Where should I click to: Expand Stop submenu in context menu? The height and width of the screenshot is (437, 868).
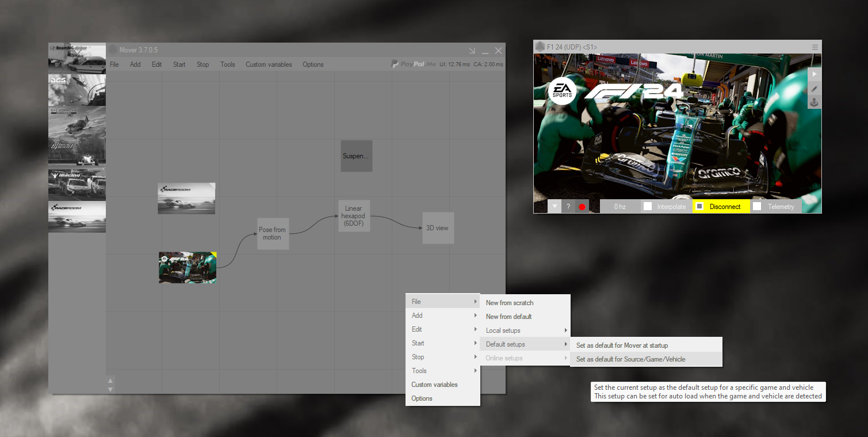pyautogui.click(x=443, y=357)
